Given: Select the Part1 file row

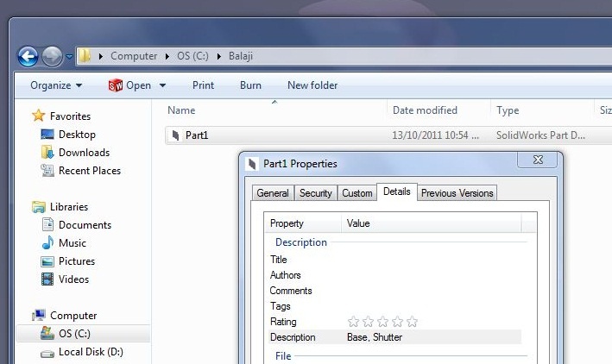Looking at the screenshot, I should [388, 135].
